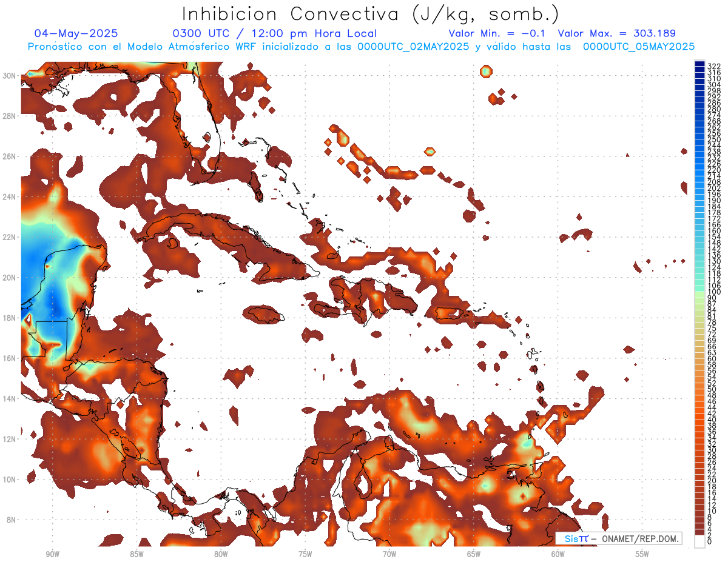Click the 20N latitude label
The image size is (728, 562).
coord(9,277)
